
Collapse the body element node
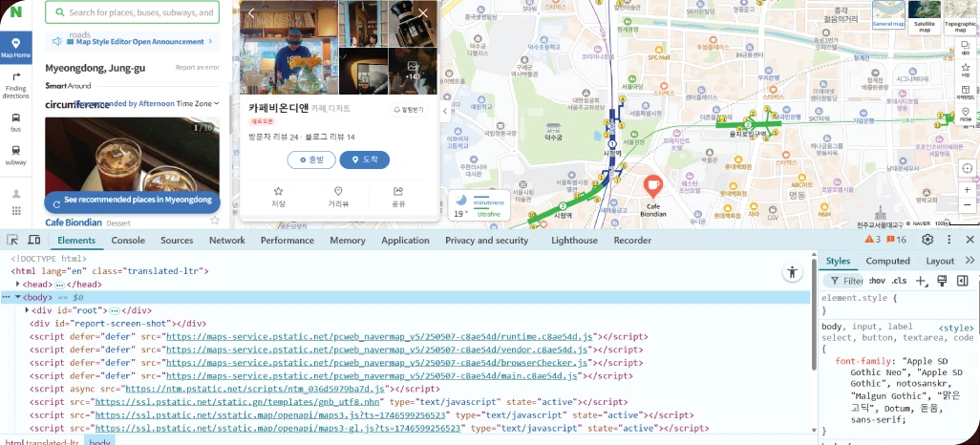(x=18, y=297)
